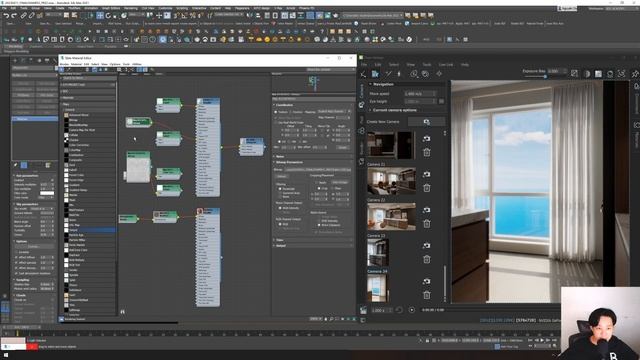Adjust the Exposure Bias slider handle
The width and height of the screenshot is (640, 360).
point(545,76)
